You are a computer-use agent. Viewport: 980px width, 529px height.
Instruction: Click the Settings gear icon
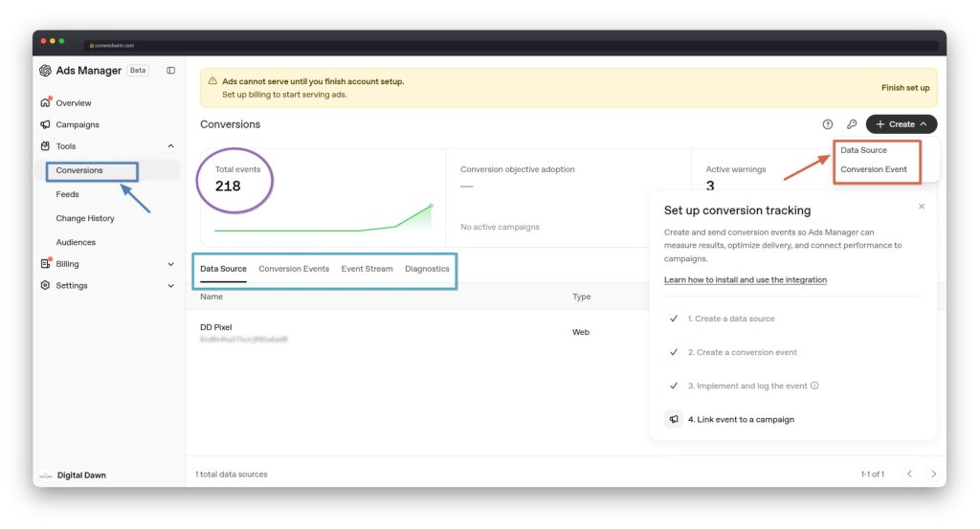[45, 285]
